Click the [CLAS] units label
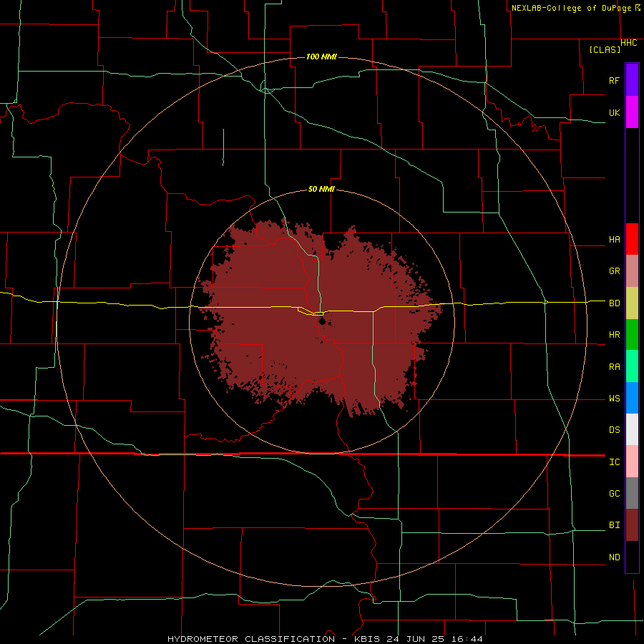This screenshot has width=644, height=644. [x=605, y=49]
